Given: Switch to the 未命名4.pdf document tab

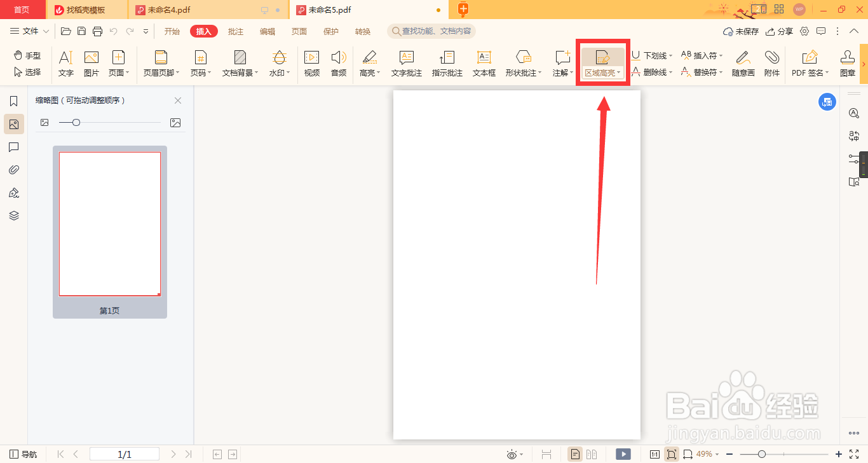Looking at the screenshot, I should click(x=208, y=10).
